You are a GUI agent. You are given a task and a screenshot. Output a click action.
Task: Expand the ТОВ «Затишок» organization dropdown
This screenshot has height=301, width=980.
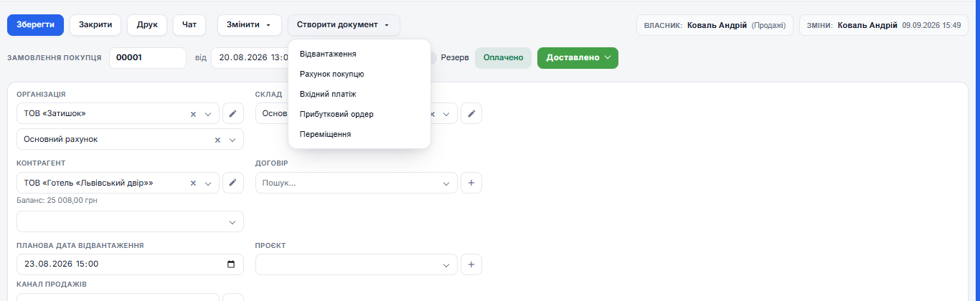[x=209, y=114]
